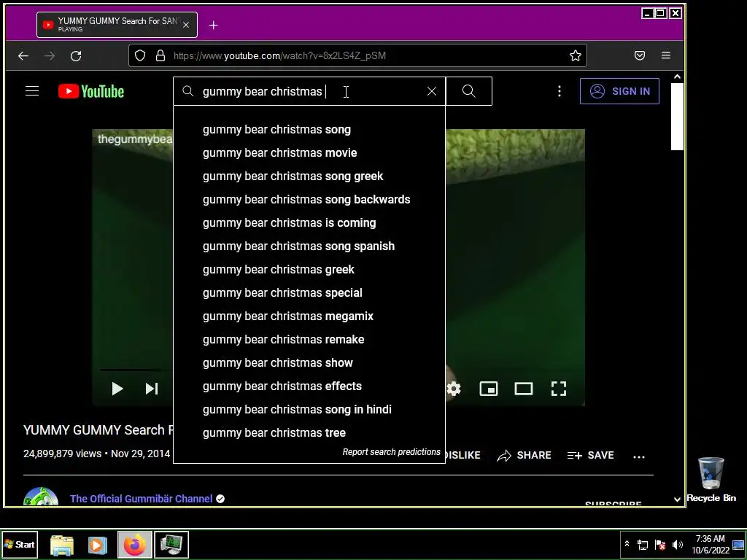Screen dimensions: 747x560
Task: Click the padlock site information icon
Action: (160, 55)
